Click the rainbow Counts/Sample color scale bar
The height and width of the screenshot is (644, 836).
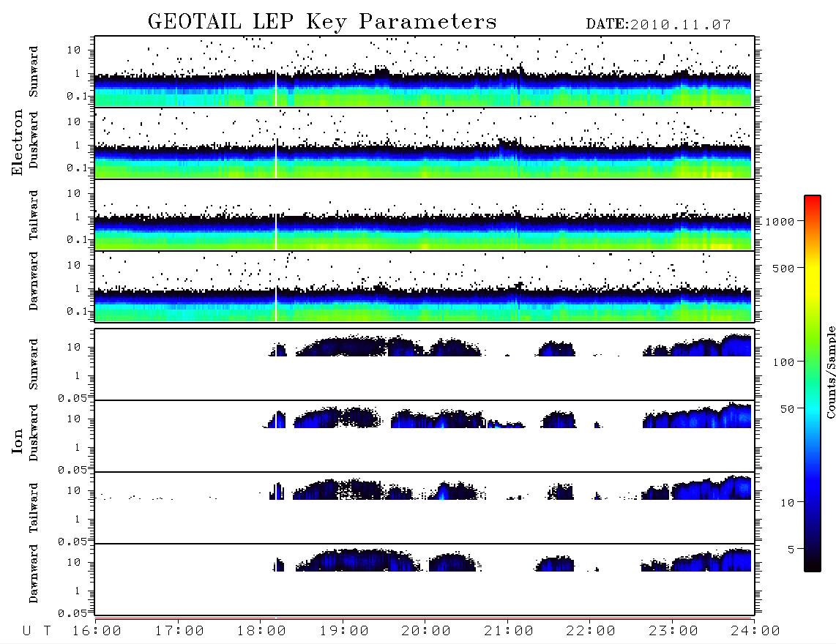pos(813,383)
